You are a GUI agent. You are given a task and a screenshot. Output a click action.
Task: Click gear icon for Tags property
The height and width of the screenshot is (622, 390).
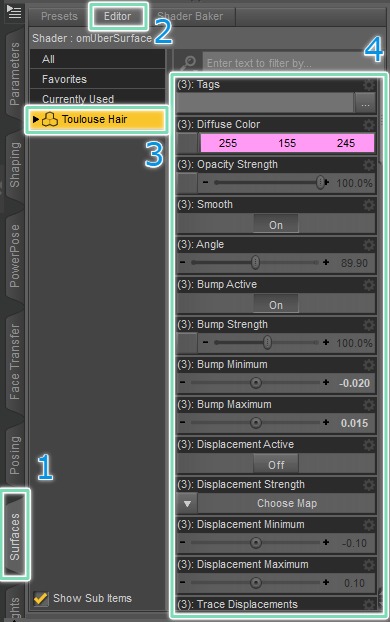click(369, 85)
